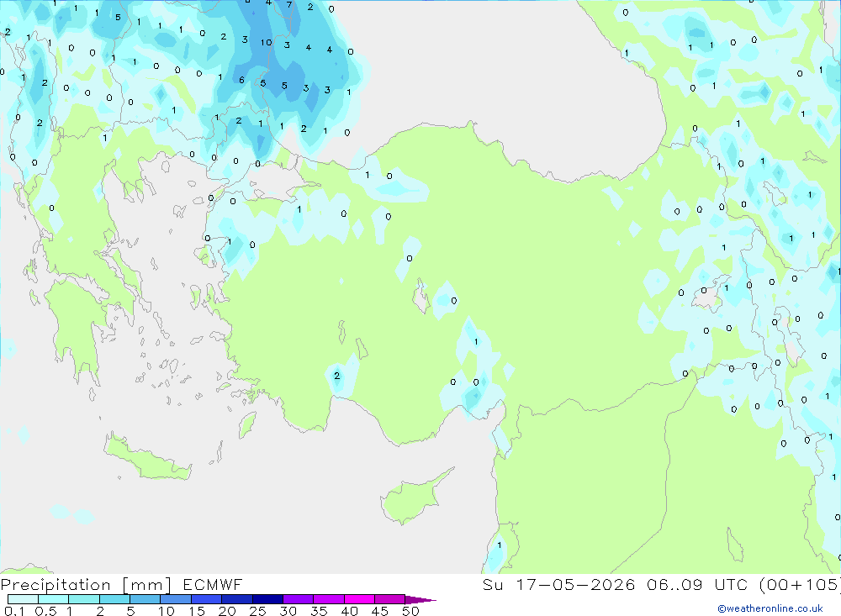The width and height of the screenshot is (841, 616).
Task: Click the over-50 mm arrow at the legend end
Action: click(420, 599)
